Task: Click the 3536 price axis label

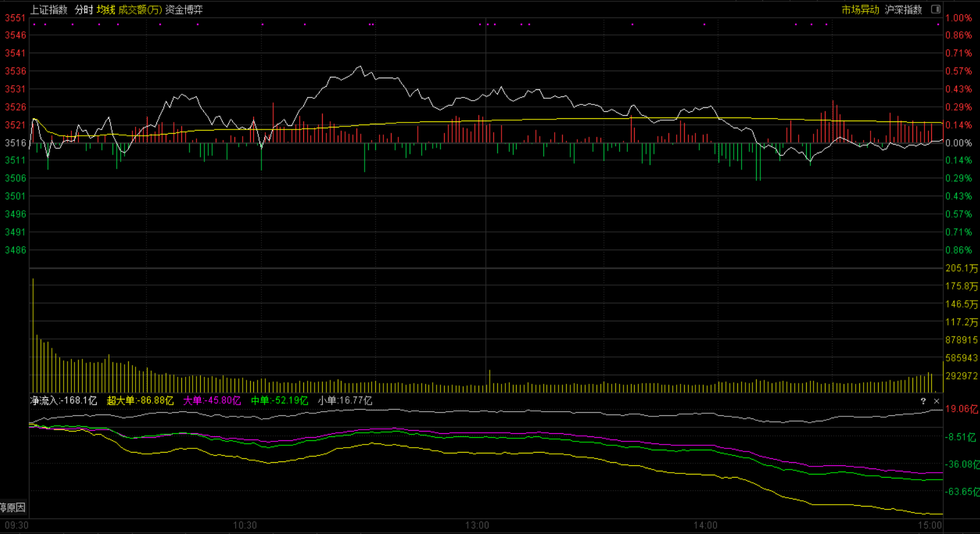Action: (x=16, y=71)
